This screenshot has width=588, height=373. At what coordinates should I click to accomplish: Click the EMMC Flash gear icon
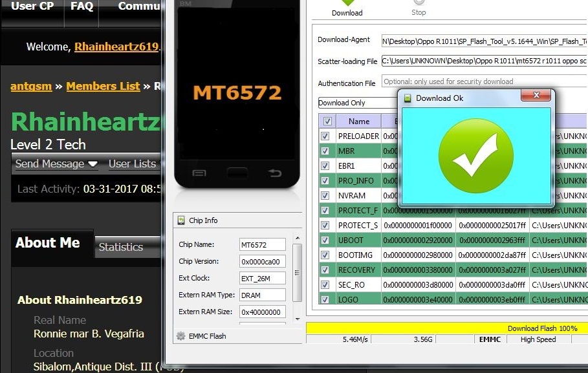[x=180, y=336]
